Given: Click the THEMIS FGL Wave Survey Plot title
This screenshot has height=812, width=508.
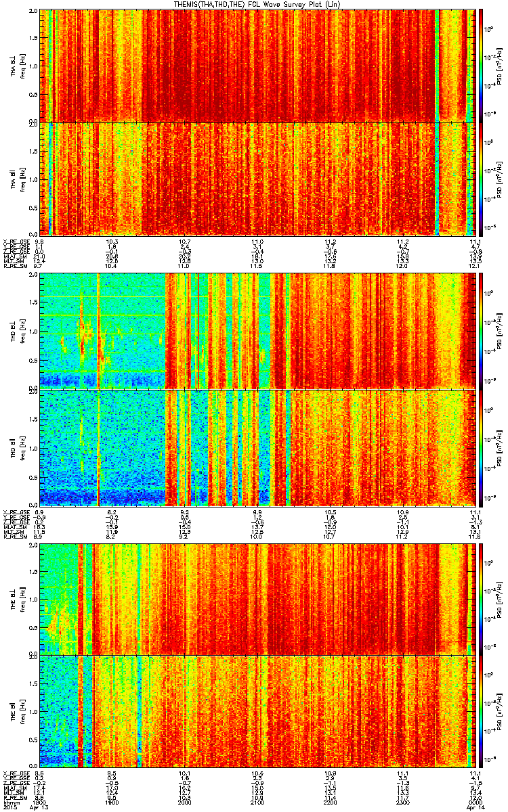Looking at the screenshot, I should point(252,4).
